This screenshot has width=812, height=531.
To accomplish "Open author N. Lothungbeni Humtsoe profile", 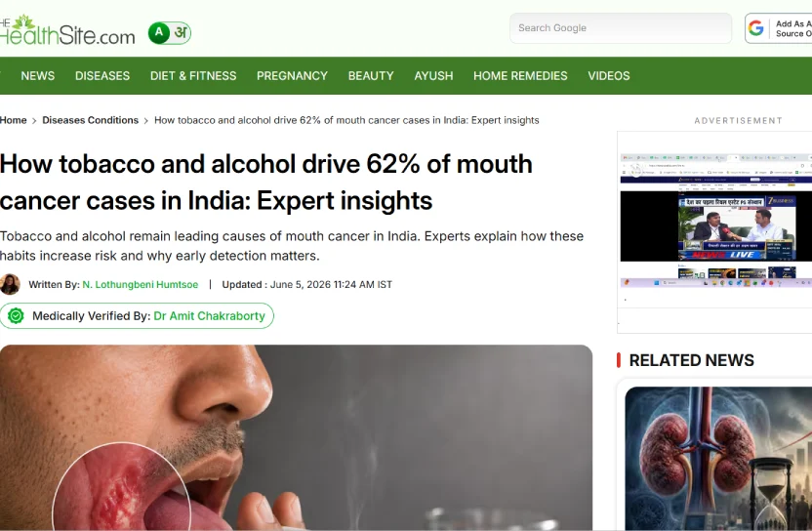I will [140, 284].
